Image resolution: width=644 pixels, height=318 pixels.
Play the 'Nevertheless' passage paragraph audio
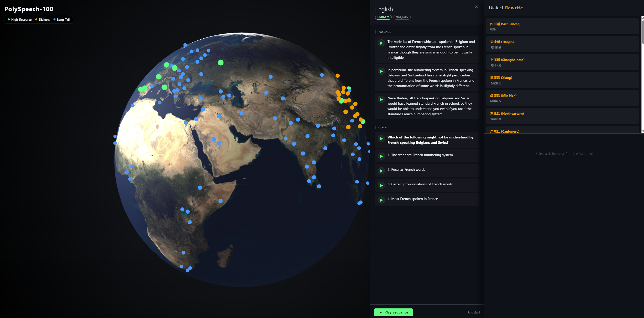(x=381, y=100)
